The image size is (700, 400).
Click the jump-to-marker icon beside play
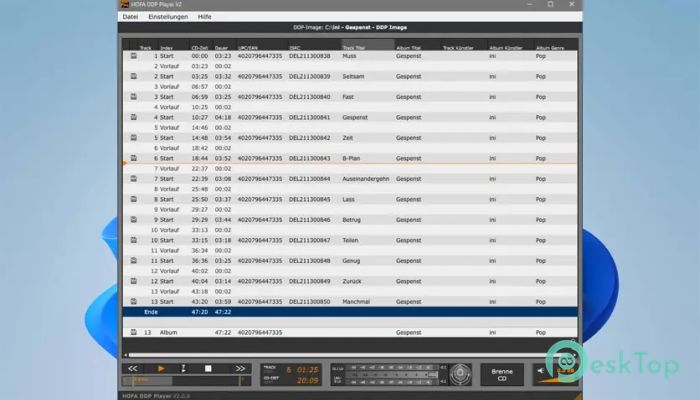pyautogui.click(x=183, y=368)
